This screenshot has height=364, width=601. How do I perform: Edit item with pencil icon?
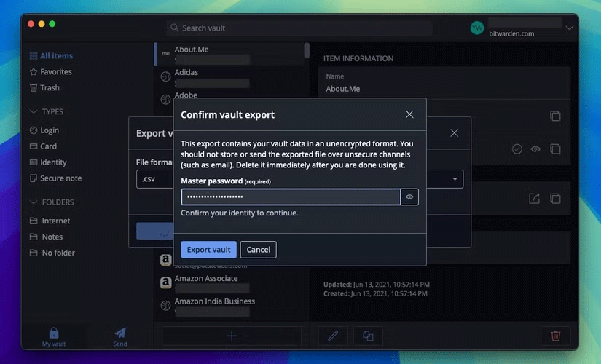click(x=333, y=336)
